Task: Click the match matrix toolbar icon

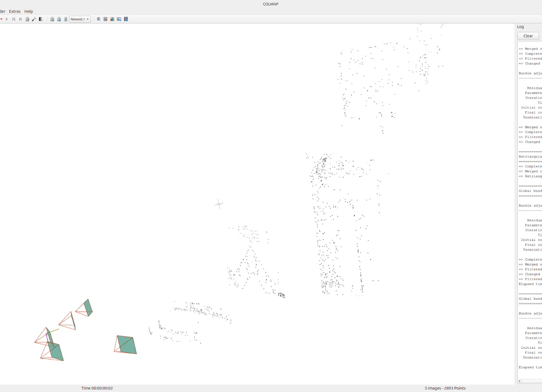Action: pyautogui.click(x=105, y=19)
